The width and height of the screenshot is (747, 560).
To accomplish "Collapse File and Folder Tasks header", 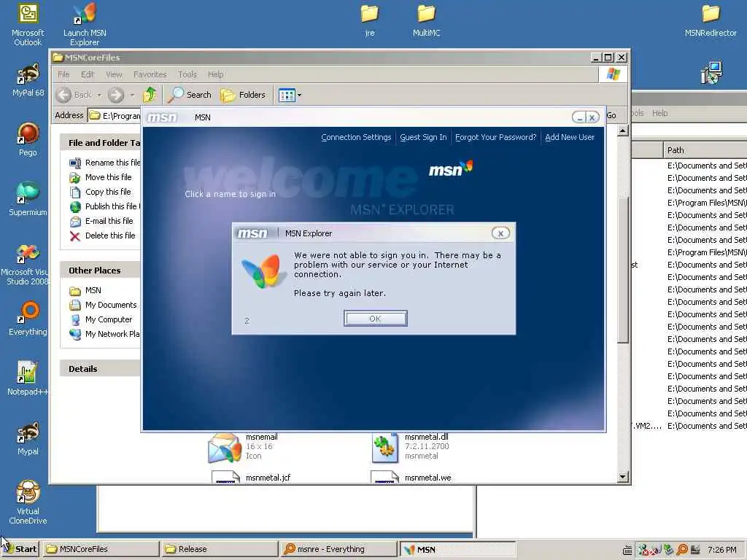I will coord(101,143).
